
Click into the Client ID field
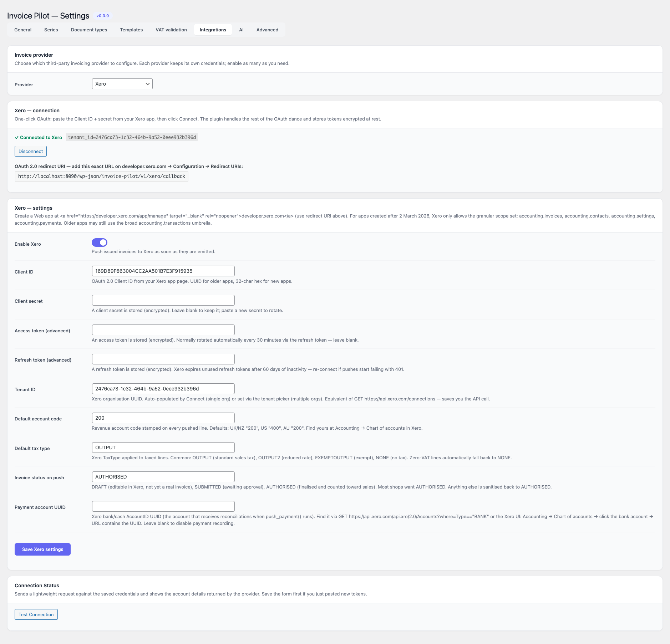click(x=163, y=271)
